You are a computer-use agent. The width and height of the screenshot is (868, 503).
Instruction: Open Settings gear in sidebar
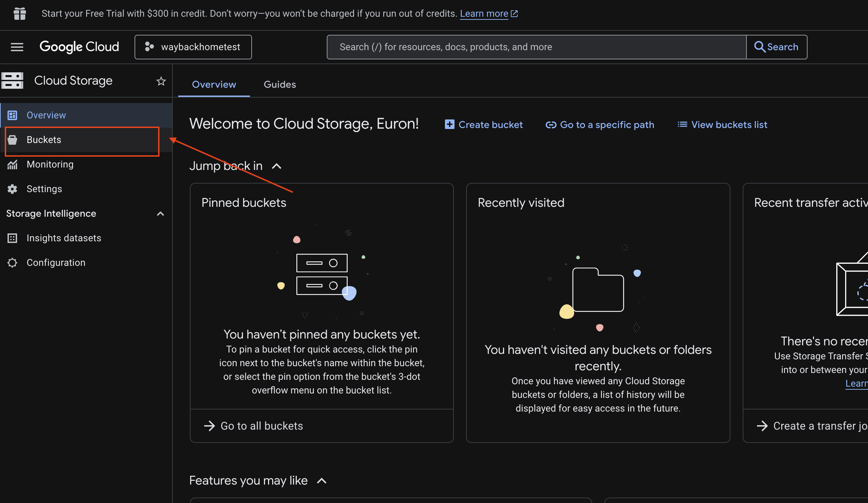[12, 189]
